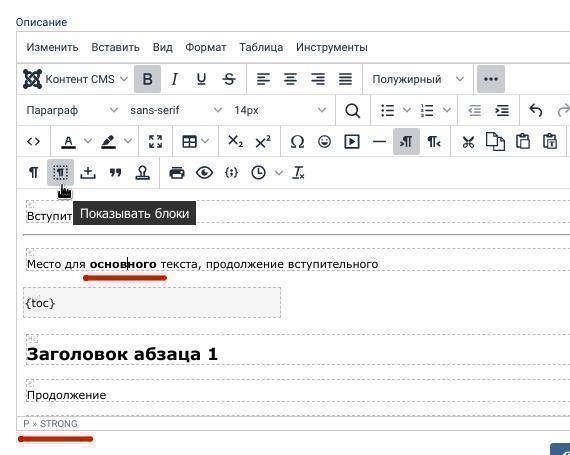The width and height of the screenshot is (570, 455).
Task: Decrease indent of the paragraph
Action: pyautogui.click(x=474, y=110)
